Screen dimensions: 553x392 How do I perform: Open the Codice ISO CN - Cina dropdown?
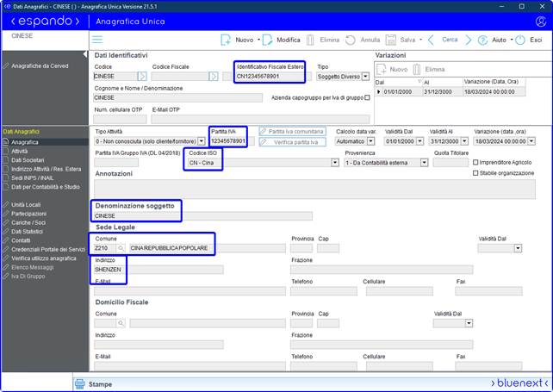coord(335,163)
